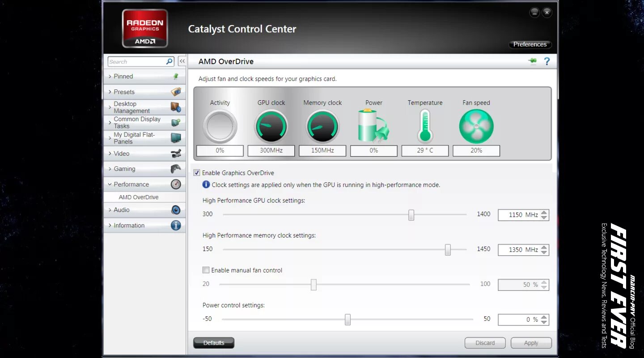This screenshot has width=644, height=358.
Task: Open the Preferences menu
Action: click(x=530, y=44)
